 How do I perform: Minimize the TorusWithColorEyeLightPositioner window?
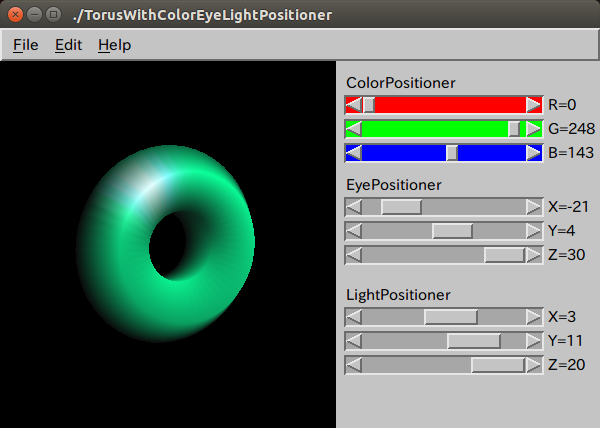[34, 15]
